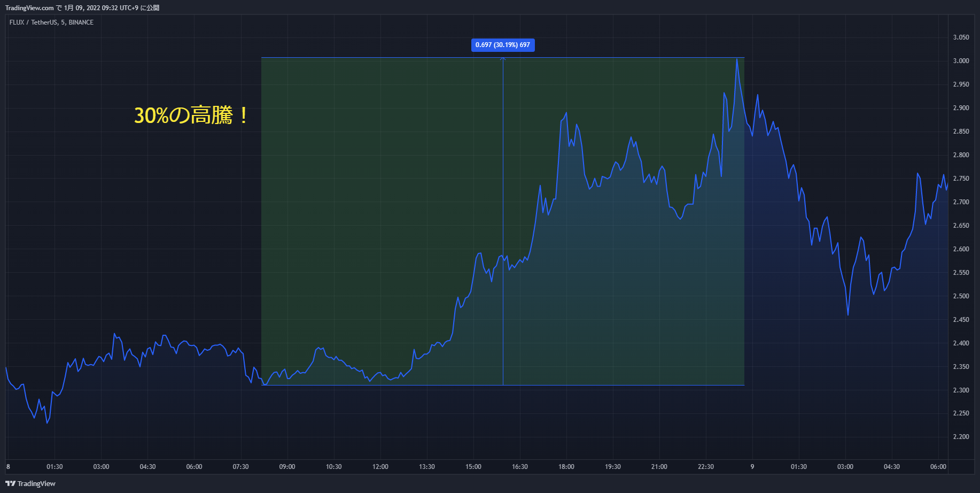This screenshot has height=493, width=980.
Task: Click the TradingView logo at bottom left
Action: point(30,483)
